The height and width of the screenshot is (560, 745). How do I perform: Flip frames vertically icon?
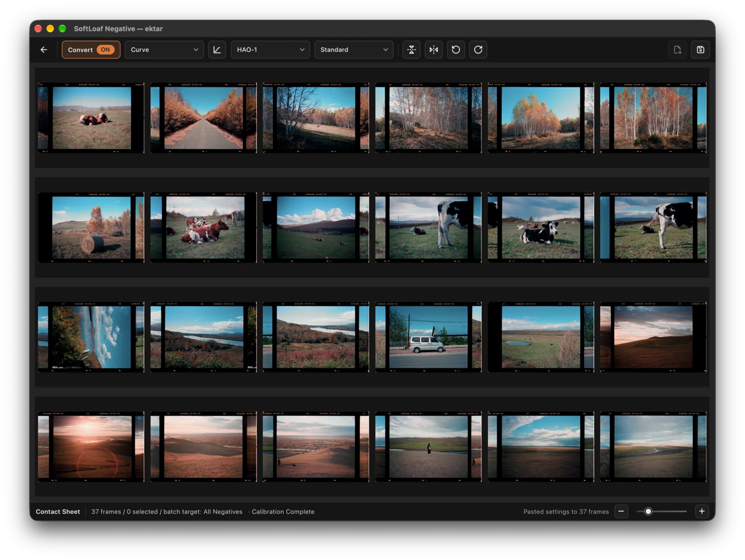click(412, 50)
